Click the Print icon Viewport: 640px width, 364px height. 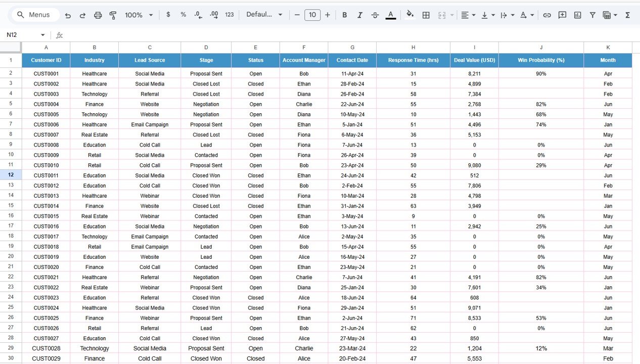(x=98, y=15)
